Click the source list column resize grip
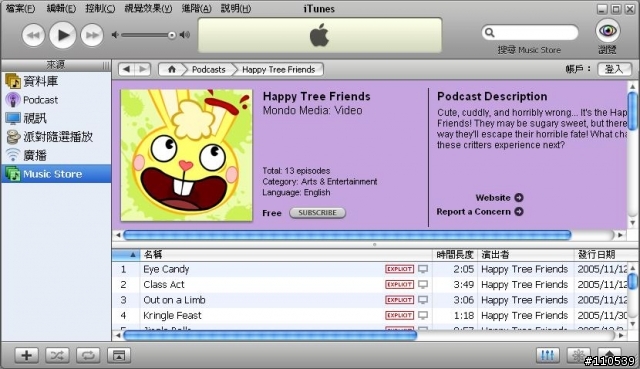 [x=106, y=65]
